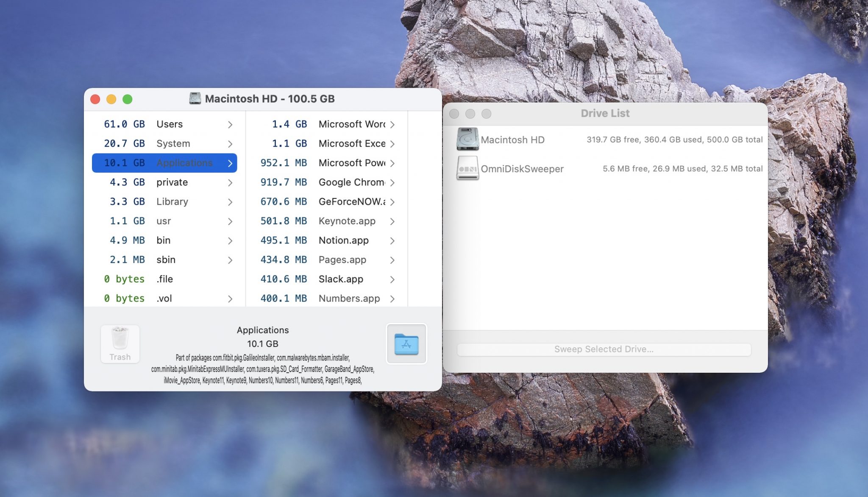868x497 pixels.
Task: Select the Pages.app row
Action: 327,260
